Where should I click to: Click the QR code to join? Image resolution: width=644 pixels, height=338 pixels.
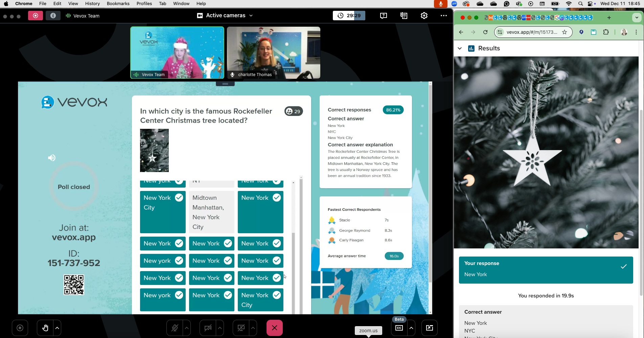(x=74, y=285)
